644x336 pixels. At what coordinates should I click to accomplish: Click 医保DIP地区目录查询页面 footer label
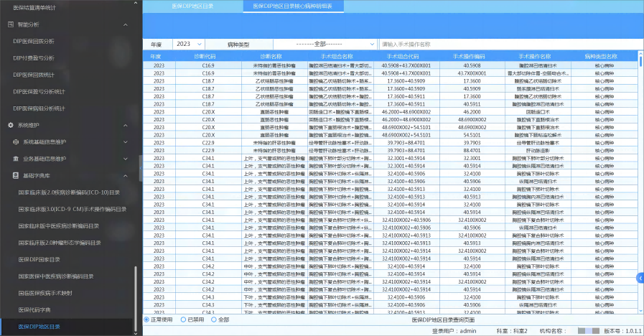tap(443, 319)
